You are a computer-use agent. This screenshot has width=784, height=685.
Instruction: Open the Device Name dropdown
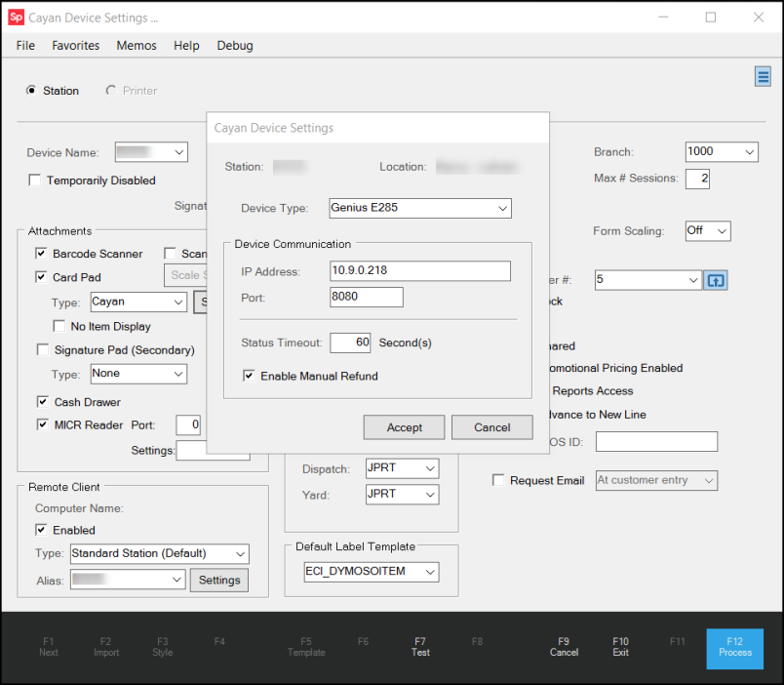[x=151, y=152]
